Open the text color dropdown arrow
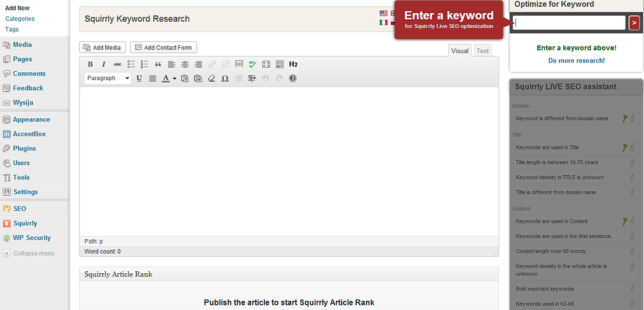Image resolution: width=644 pixels, height=310 pixels. point(174,78)
